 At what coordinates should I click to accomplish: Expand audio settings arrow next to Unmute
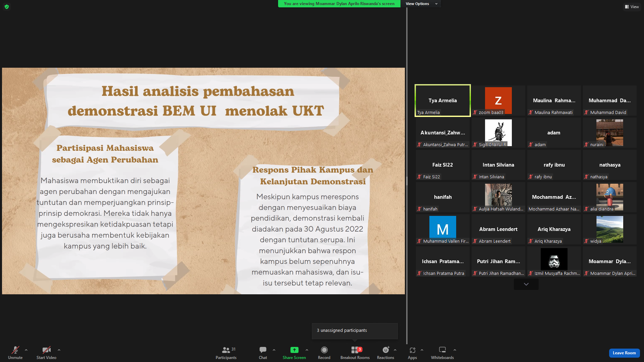point(26,350)
